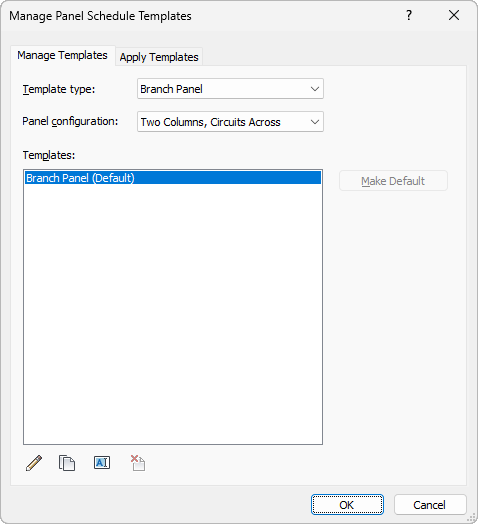The height and width of the screenshot is (524, 478).
Task: Click the Branch Panel value in Template type
Action: pos(171,89)
